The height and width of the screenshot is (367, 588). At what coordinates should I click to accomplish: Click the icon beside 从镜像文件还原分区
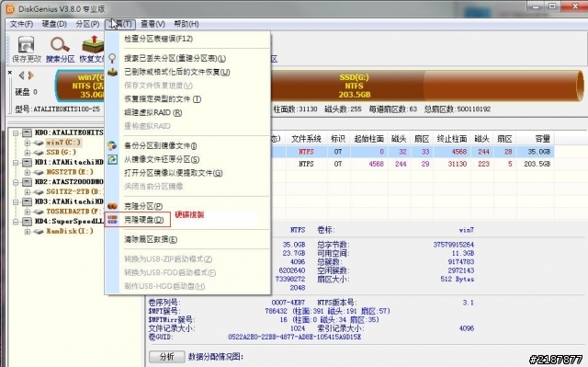[x=112, y=159]
